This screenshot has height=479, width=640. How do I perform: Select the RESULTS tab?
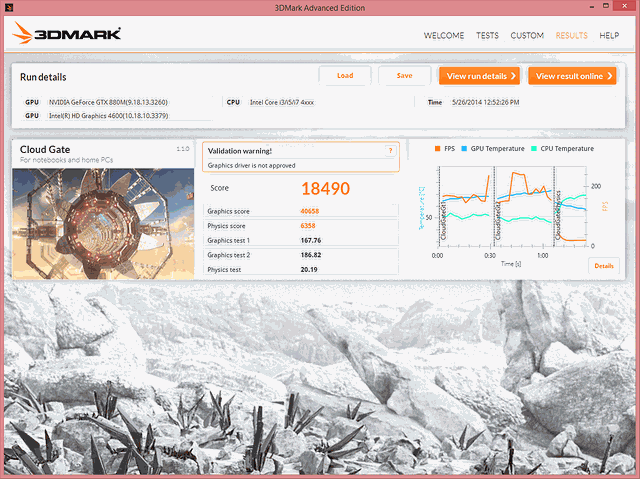pos(571,35)
